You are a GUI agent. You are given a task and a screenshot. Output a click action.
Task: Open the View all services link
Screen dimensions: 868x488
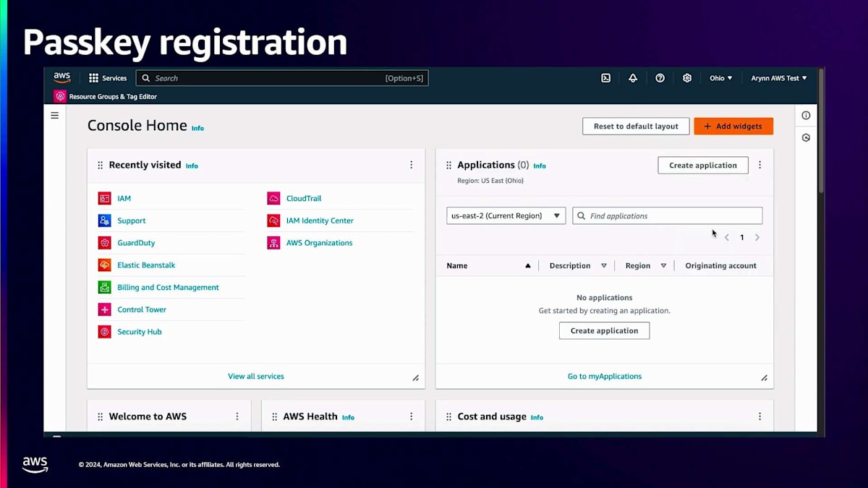click(x=256, y=376)
